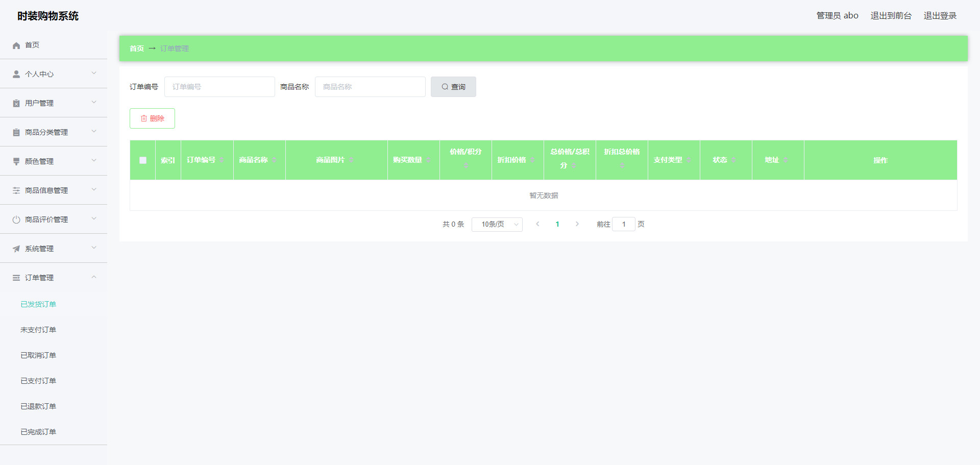Focus the 订单编号 search input
The width and height of the screenshot is (980, 465).
tap(219, 87)
